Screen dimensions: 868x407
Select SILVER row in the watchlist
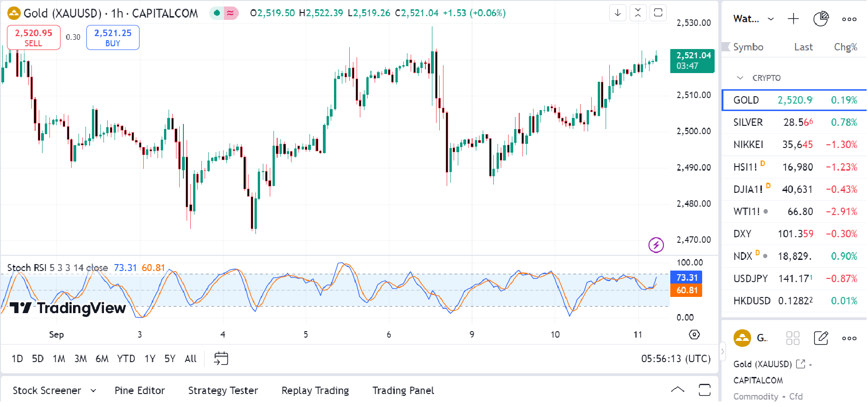(794, 123)
